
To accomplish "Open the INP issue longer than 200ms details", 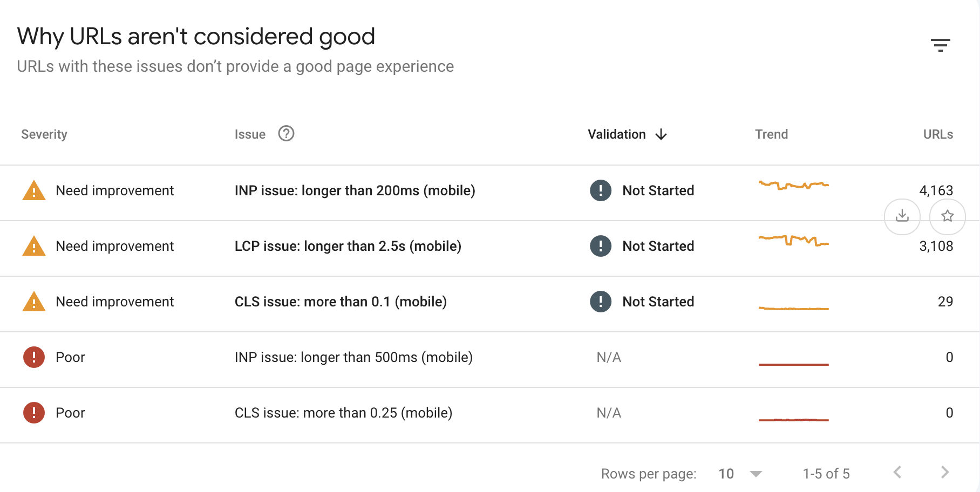I will tap(355, 190).
